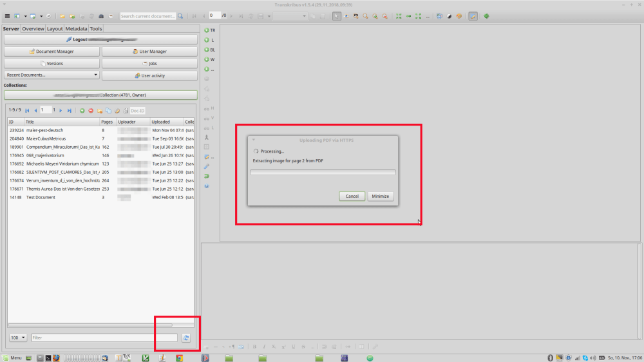
Task: Click the plain zoom magnifier tool
Action: (366, 16)
